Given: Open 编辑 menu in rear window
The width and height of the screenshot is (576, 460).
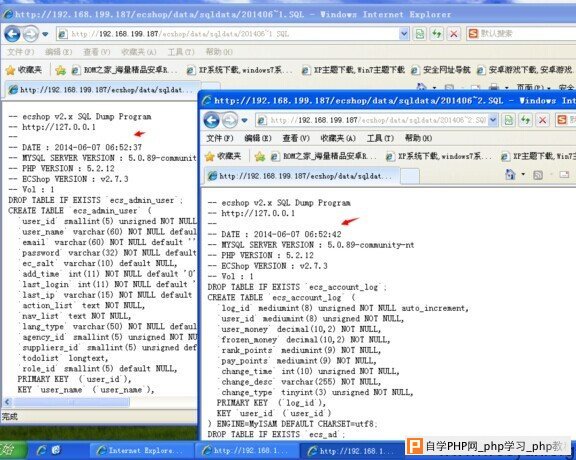Looking at the screenshot, I should tap(58, 52).
